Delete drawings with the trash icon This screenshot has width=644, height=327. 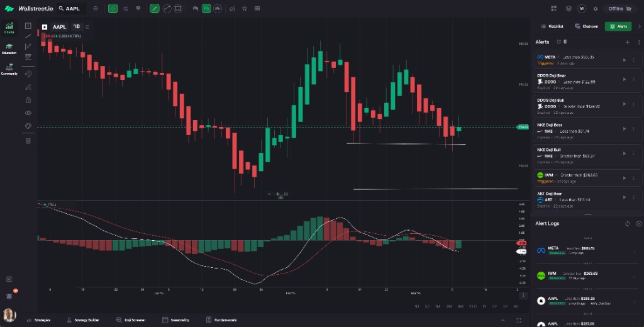coord(28,141)
